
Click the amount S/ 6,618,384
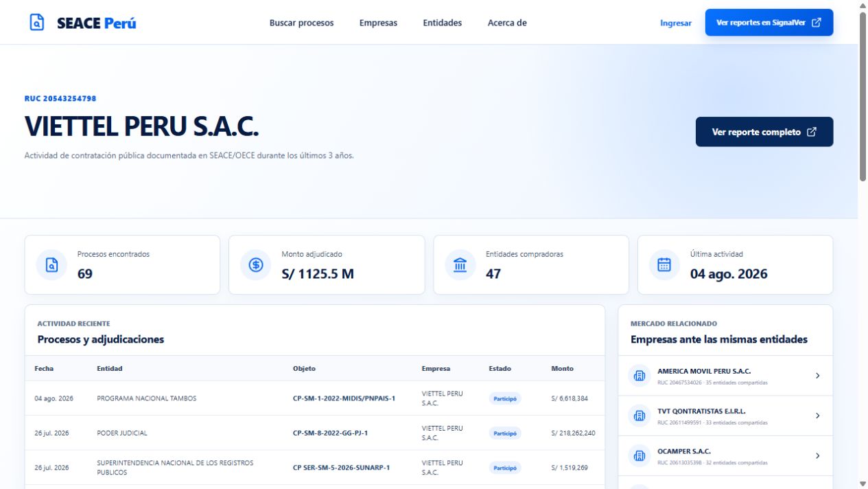pyautogui.click(x=570, y=398)
